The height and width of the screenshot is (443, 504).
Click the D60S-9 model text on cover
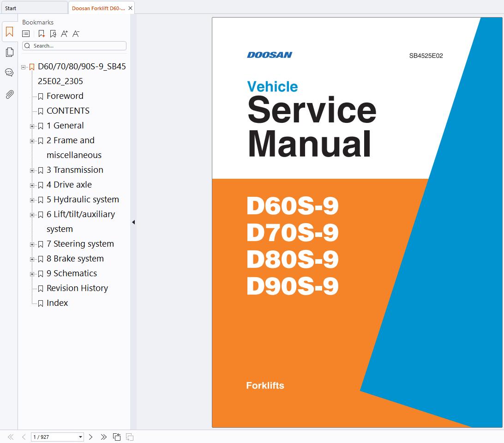tap(293, 205)
